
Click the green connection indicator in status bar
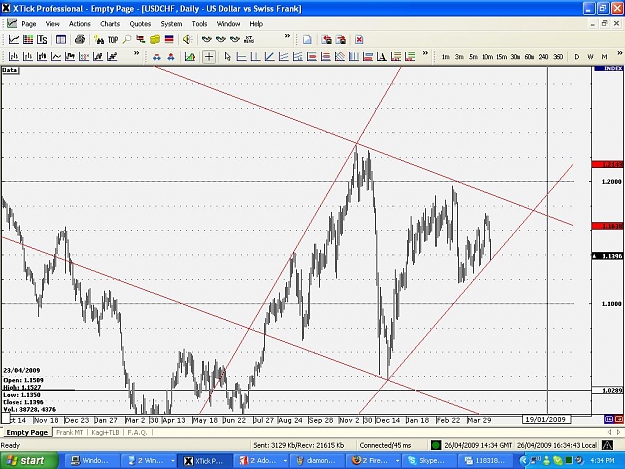click(436, 445)
